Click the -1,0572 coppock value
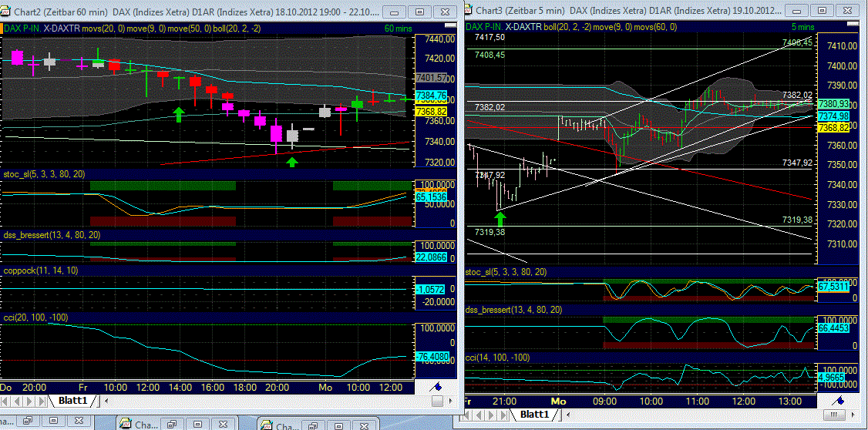The width and height of the screenshot is (868, 430). tap(430, 289)
